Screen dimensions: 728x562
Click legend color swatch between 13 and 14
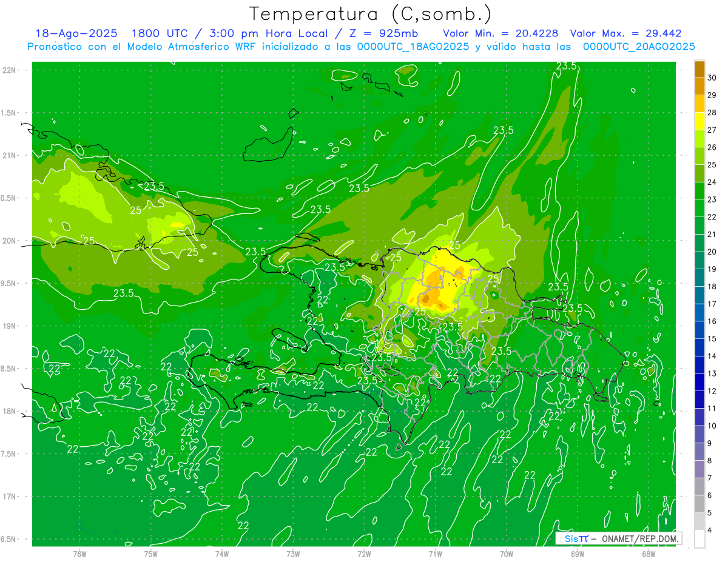(700, 365)
